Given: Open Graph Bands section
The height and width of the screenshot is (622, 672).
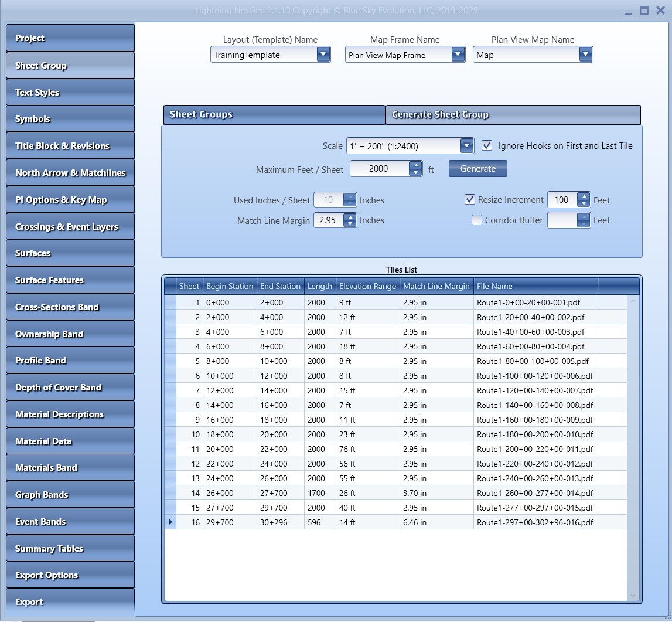Looking at the screenshot, I should coord(70,495).
